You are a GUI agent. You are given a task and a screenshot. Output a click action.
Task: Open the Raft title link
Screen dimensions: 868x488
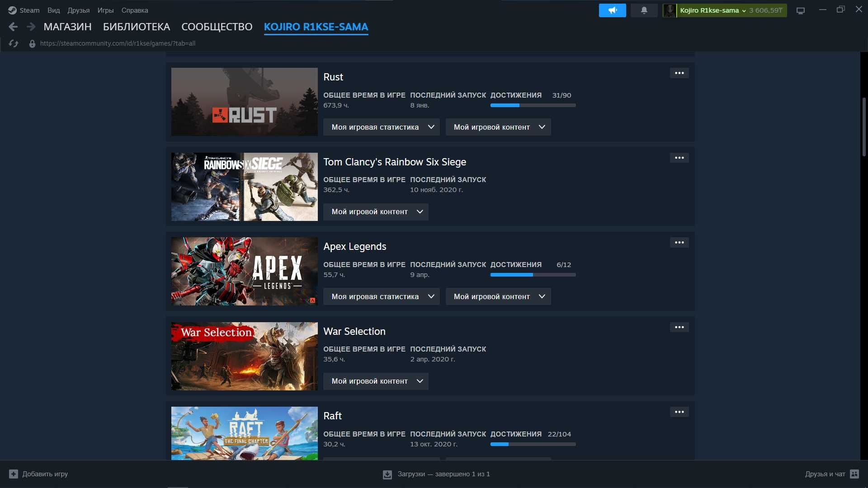[333, 416]
